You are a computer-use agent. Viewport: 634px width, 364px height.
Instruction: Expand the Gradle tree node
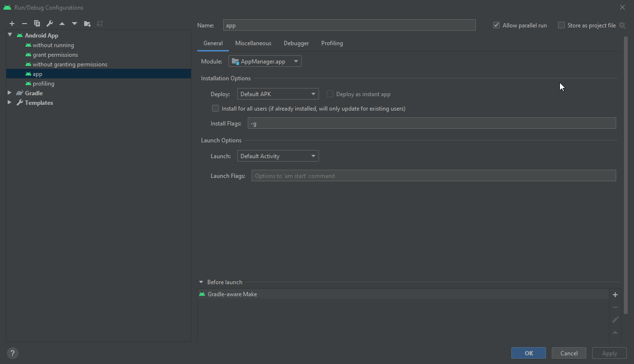pyautogui.click(x=10, y=93)
